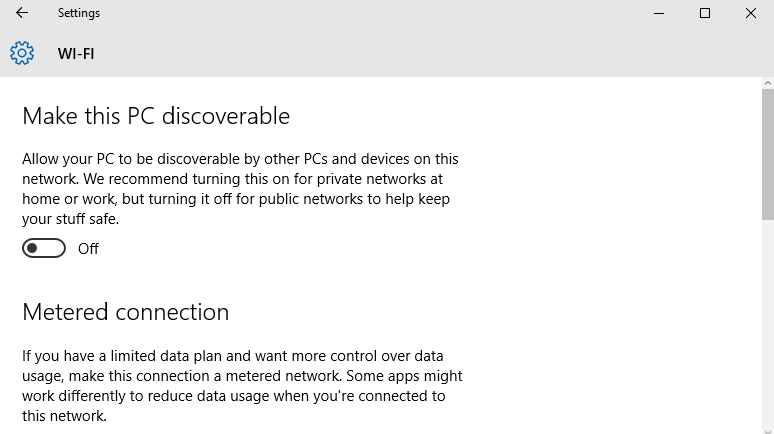This screenshot has width=774, height=434.
Task: Click the metered network description paragraph
Action: [242, 386]
